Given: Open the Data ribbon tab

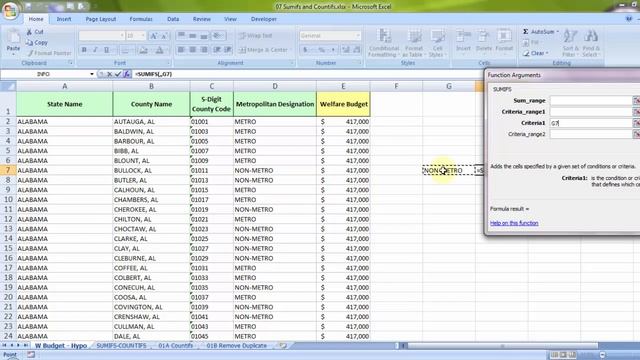Looking at the screenshot, I should [x=173, y=19].
